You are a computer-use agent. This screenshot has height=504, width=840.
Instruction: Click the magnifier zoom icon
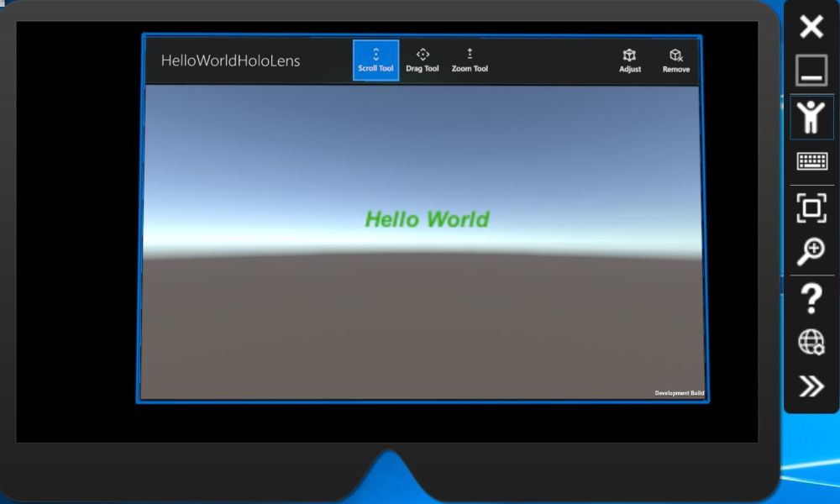(x=811, y=252)
